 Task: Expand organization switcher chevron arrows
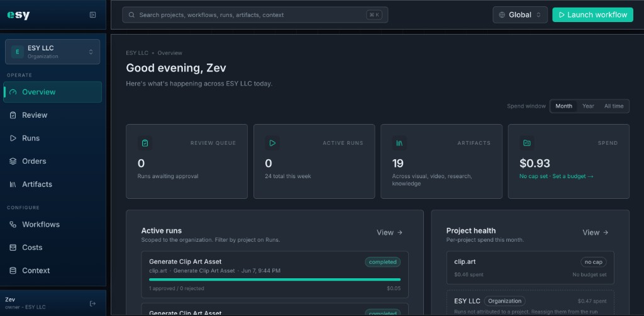pos(91,52)
